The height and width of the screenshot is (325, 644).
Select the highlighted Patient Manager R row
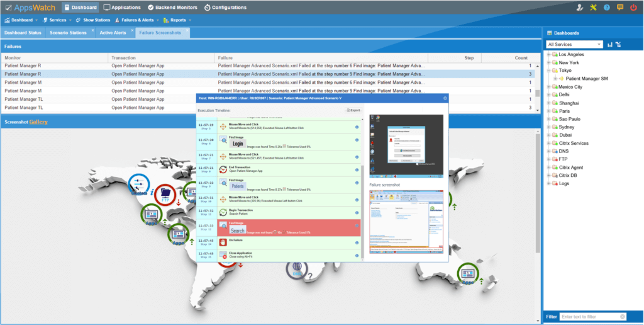point(268,74)
